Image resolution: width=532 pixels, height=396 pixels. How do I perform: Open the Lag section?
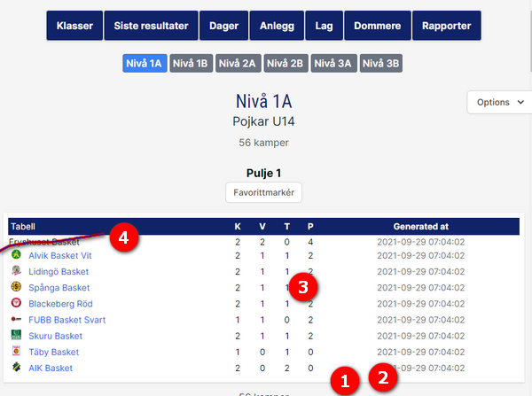click(x=324, y=26)
